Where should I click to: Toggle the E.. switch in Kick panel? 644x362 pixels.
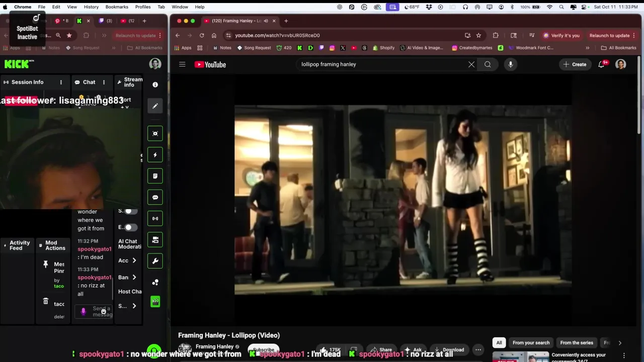[130, 227]
